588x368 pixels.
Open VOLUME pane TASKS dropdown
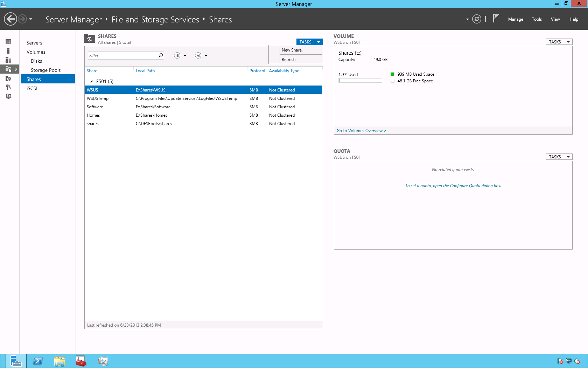(559, 42)
